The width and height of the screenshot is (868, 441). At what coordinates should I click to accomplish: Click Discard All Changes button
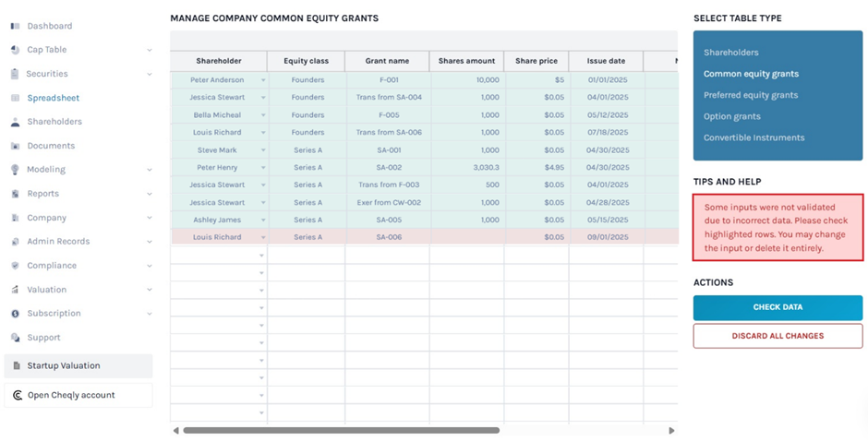(x=778, y=336)
